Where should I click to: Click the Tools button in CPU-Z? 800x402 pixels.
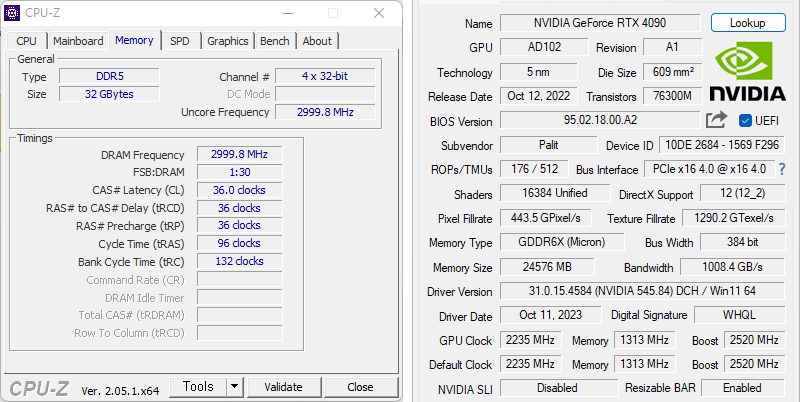point(198,387)
